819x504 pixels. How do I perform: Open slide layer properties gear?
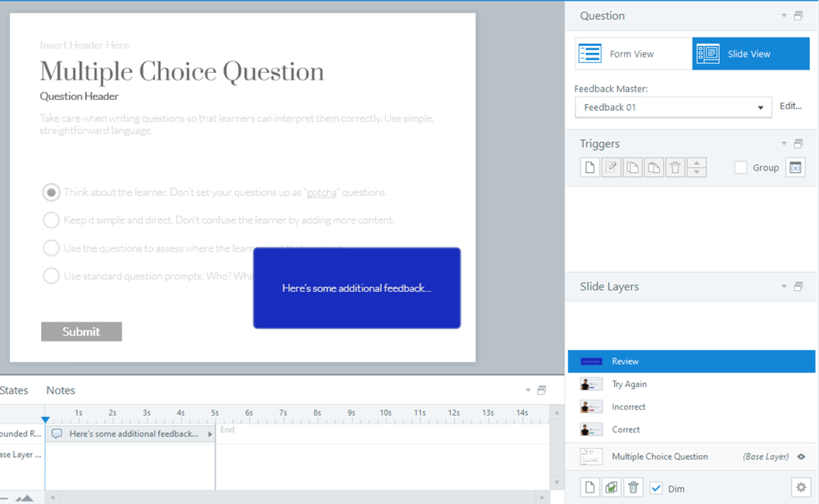[x=801, y=488]
